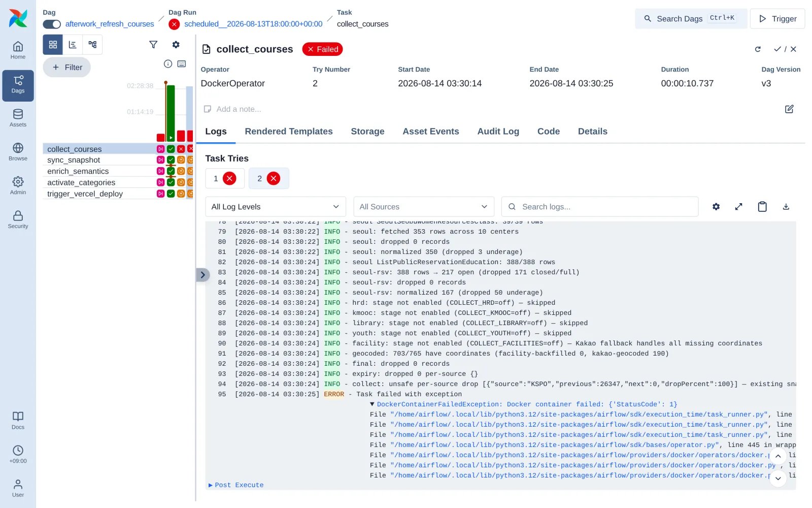Copy logs to clipboard
The image size is (812, 508).
(x=762, y=207)
